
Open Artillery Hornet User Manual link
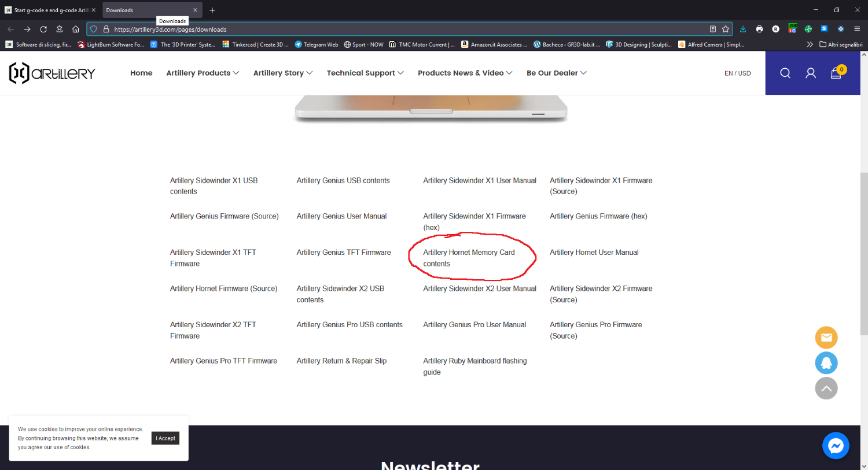594,253
